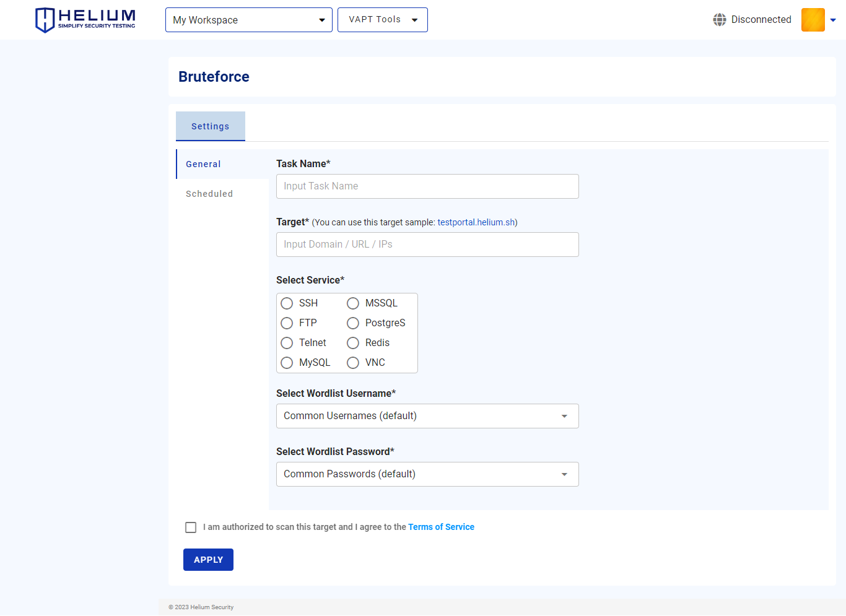The width and height of the screenshot is (846, 616).
Task: Select the General side tab
Action: click(x=222, y=164)
